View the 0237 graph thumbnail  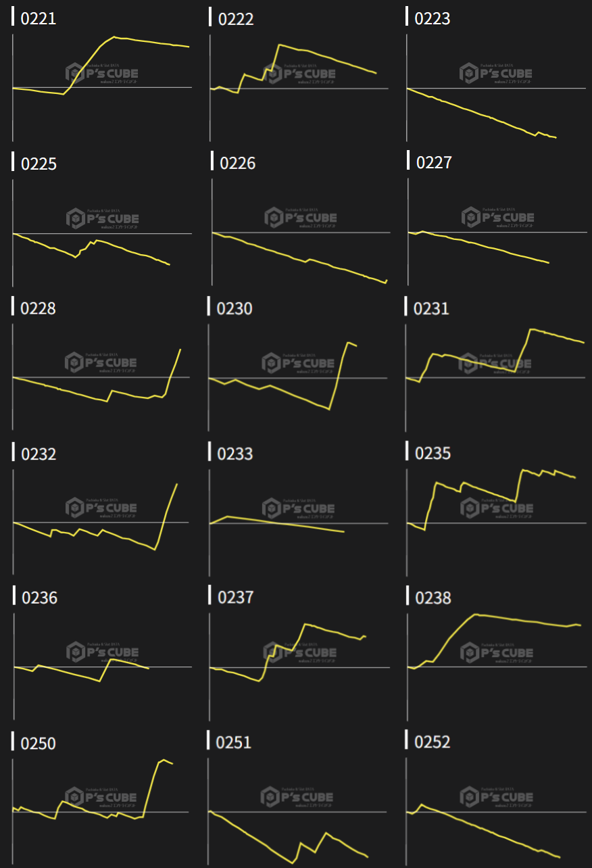point(299,665)
